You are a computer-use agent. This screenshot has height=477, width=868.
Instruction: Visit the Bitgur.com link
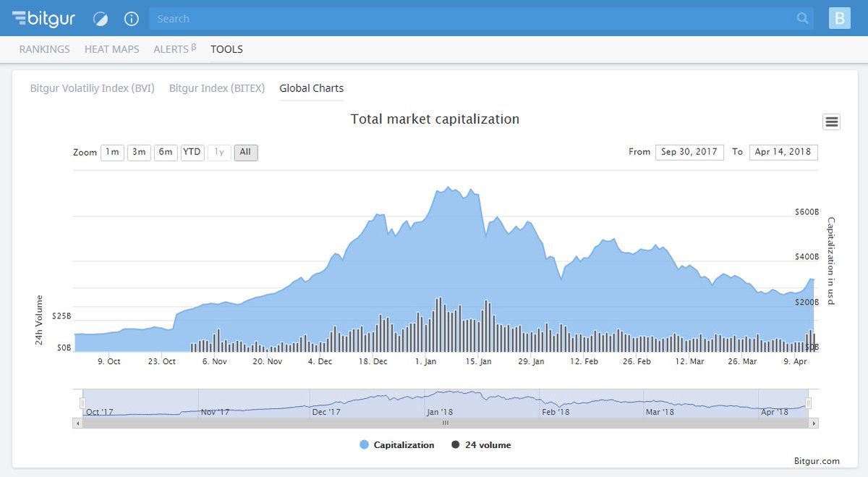(x=816, y=460)
